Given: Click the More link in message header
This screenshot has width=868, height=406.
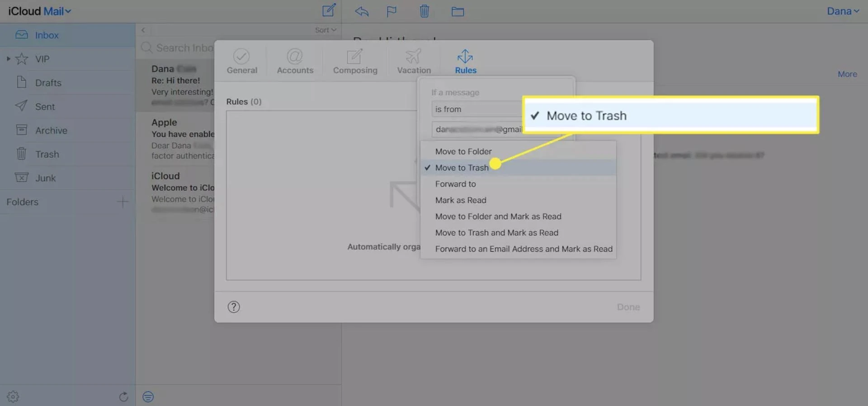Looking at the screenshot, I should point(847,74).
